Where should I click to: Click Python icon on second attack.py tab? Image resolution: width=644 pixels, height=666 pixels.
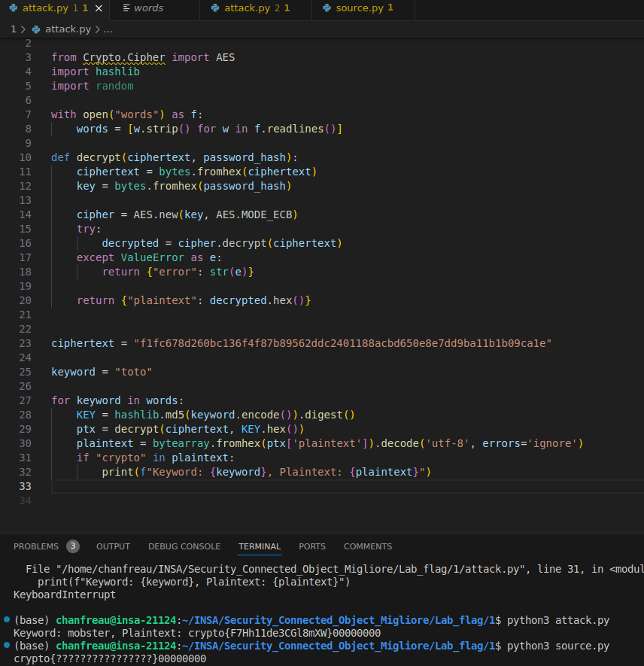[x=215, y=8]
